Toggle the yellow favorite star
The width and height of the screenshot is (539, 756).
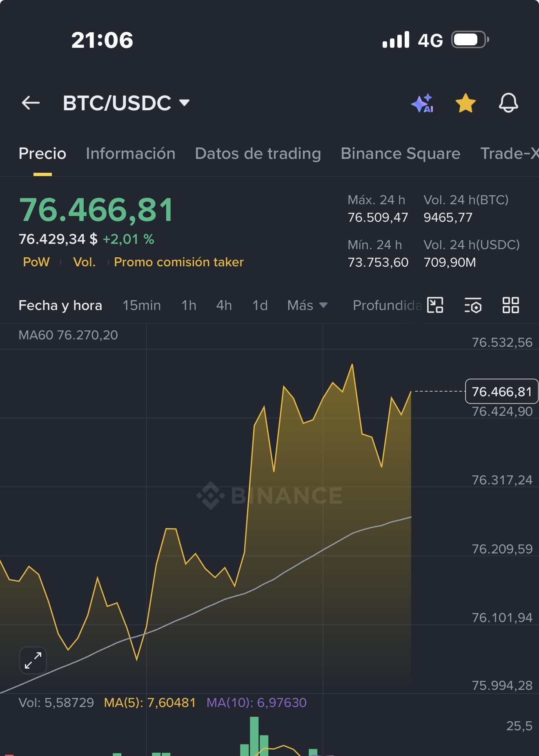[x=465, y=103]
